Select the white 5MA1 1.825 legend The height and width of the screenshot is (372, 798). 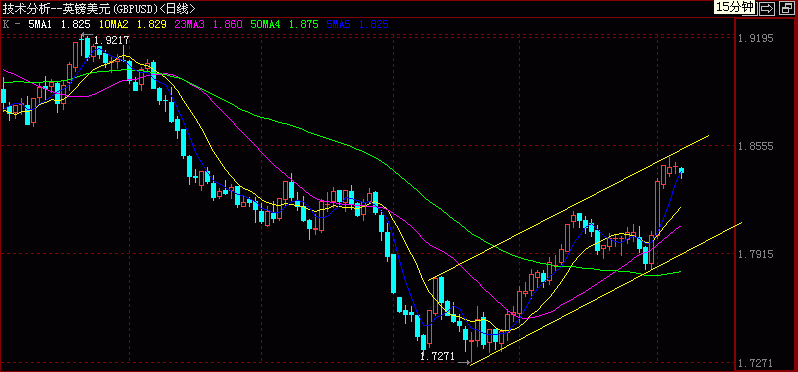(x=59, y=24)
